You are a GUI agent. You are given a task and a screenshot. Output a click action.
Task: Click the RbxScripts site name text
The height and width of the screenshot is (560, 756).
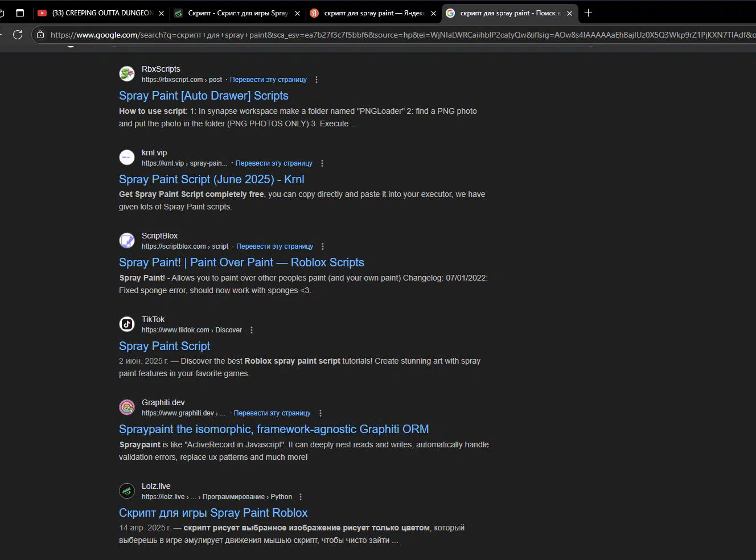[161, 69]
